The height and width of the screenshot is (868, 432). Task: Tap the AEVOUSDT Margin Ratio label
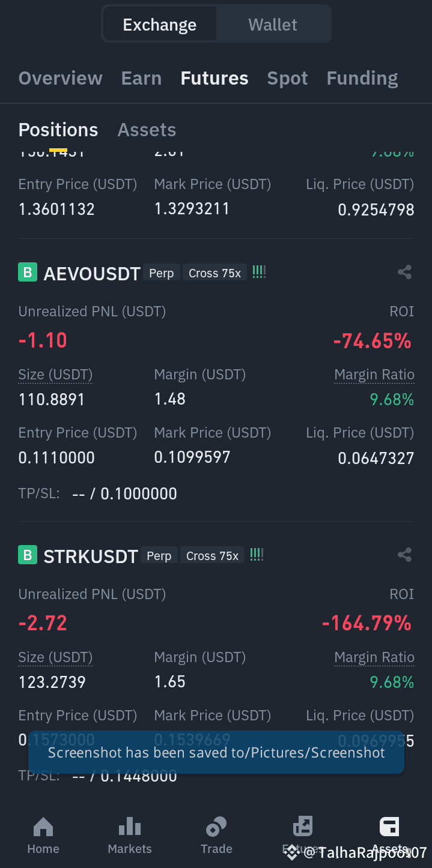coord(374,375)
